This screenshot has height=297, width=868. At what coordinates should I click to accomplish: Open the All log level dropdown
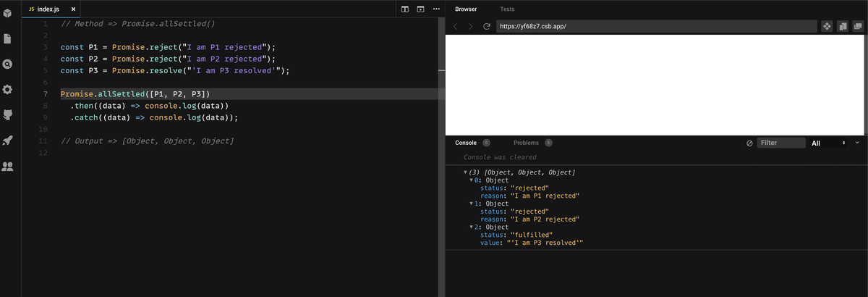click(x=829, y=143)
